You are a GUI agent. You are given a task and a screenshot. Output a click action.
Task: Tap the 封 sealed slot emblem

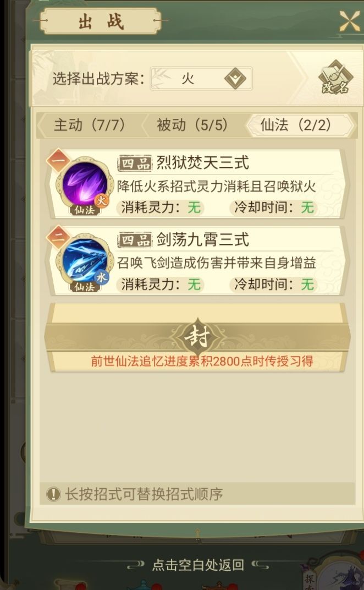[x=197, y=337]
